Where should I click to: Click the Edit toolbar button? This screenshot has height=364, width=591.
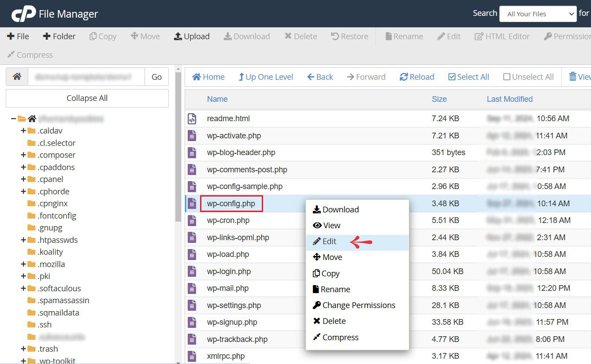pos(449,37)
